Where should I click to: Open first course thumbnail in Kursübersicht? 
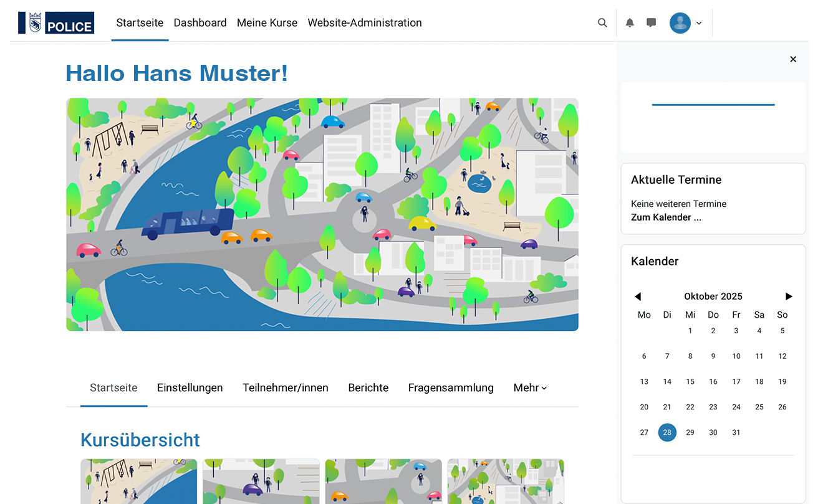138,481
